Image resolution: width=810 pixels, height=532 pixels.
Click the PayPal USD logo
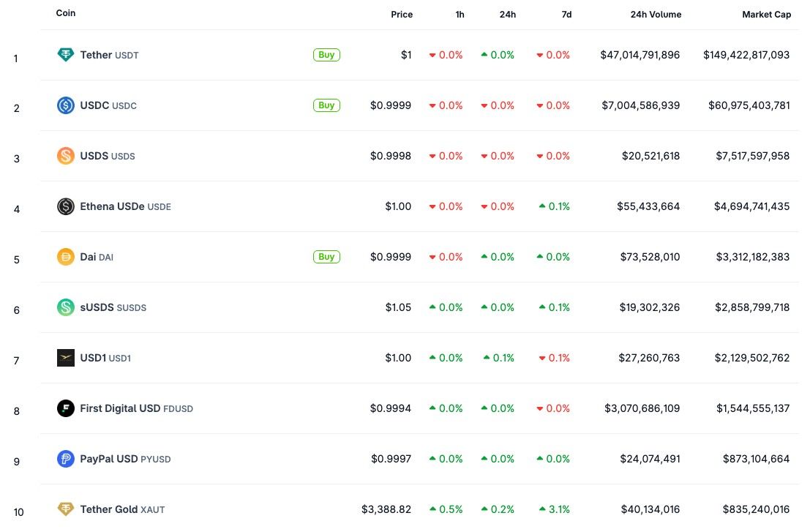click(66, 459)
